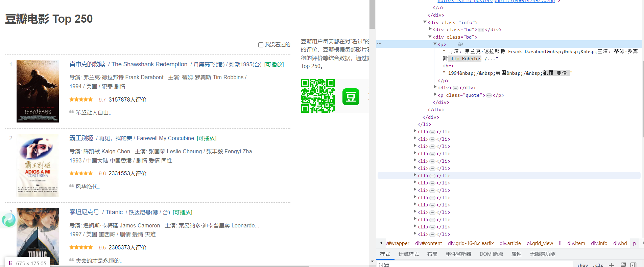
Task: Click the 3157878人评价 rating count
Action: point(127,100)
